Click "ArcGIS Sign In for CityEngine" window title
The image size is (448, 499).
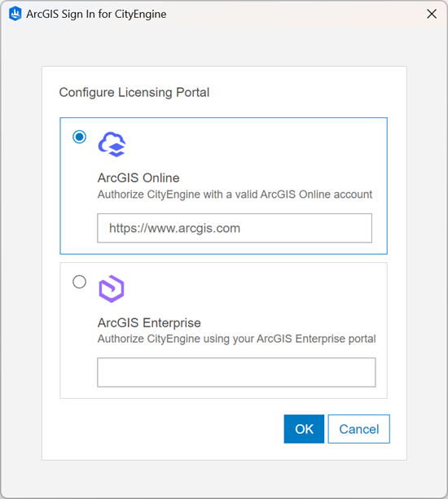[x=96, y=14]
